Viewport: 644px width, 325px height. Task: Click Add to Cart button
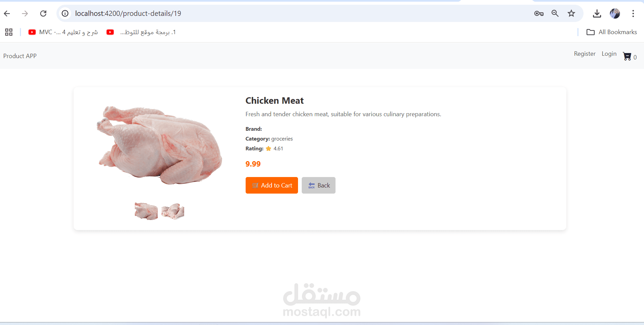click(x=272, y=185)
